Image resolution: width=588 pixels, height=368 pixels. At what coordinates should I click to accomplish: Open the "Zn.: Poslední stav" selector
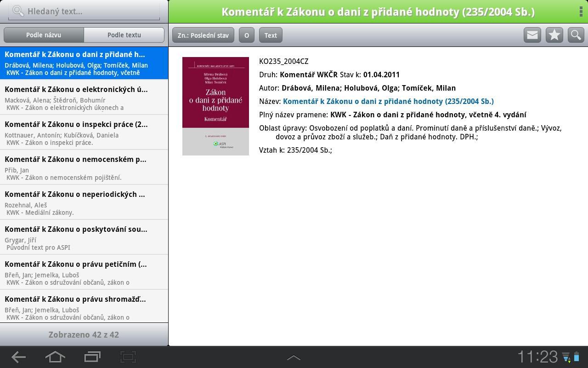click(x=203, y=35)
